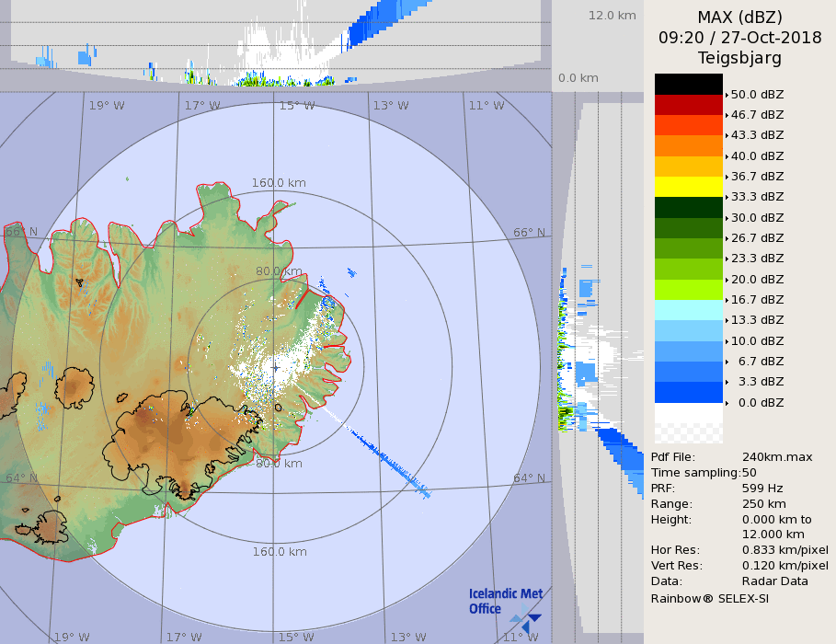This screenshot has width=836, height=644.
Task: Pick the yellow 33.3 dBZ legend swatch
Action: click(x=688, y=187)
